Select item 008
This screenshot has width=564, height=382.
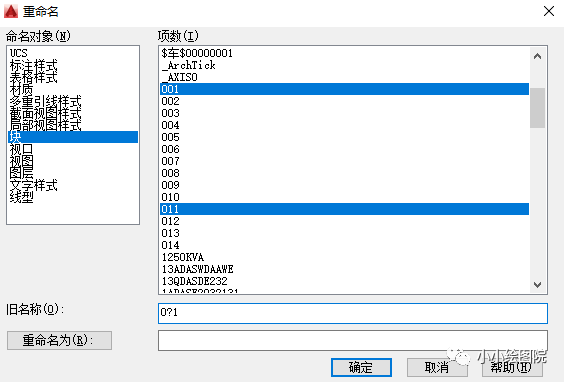344,173
